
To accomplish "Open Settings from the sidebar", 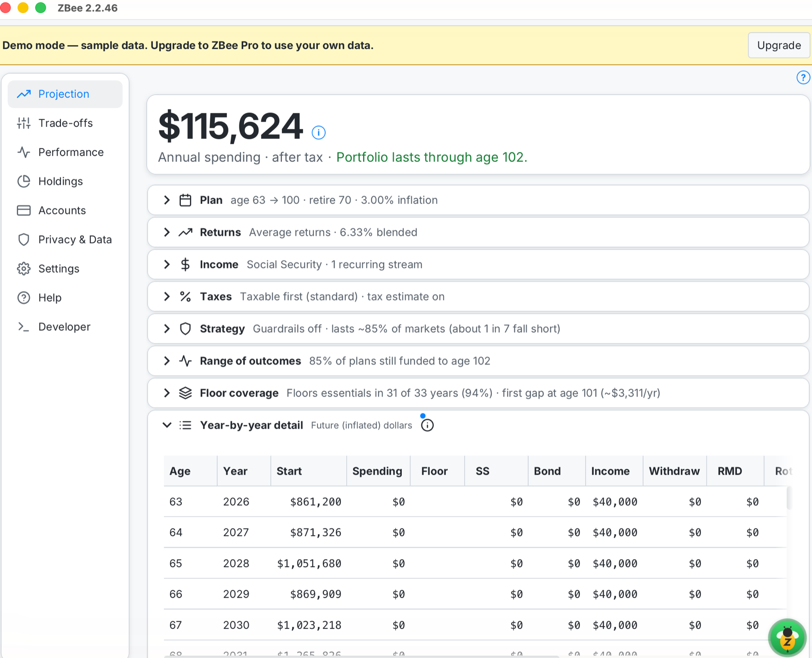I will 65,269.
